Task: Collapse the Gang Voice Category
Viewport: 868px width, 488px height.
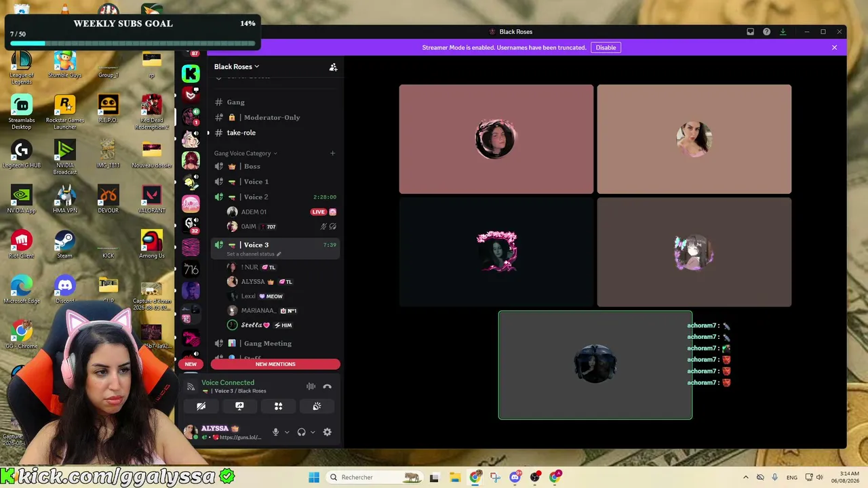Action: pyautogui.click(x=245, y=153)
